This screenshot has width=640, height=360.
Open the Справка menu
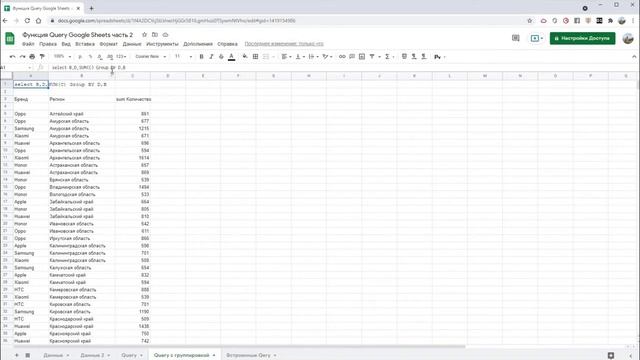coord(227,44)
